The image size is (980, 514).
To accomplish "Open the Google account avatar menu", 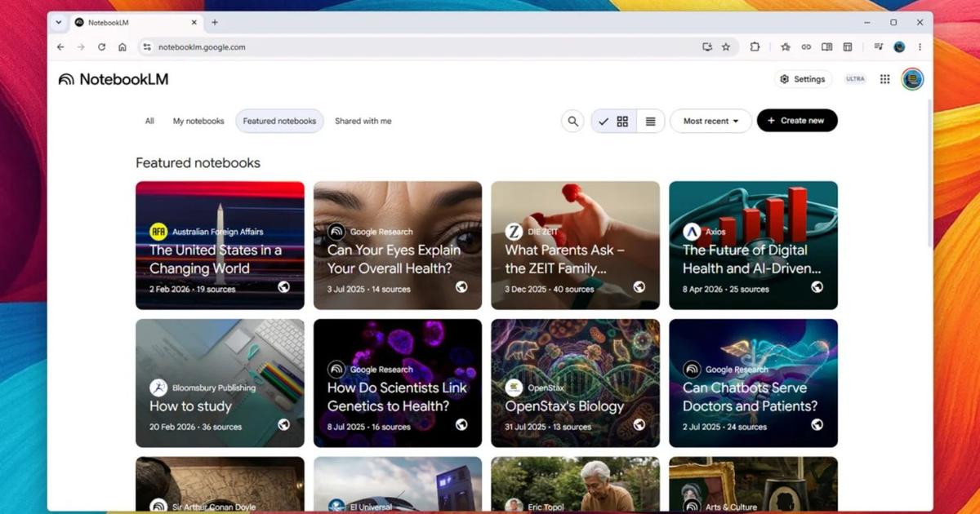I will (912, 79).
